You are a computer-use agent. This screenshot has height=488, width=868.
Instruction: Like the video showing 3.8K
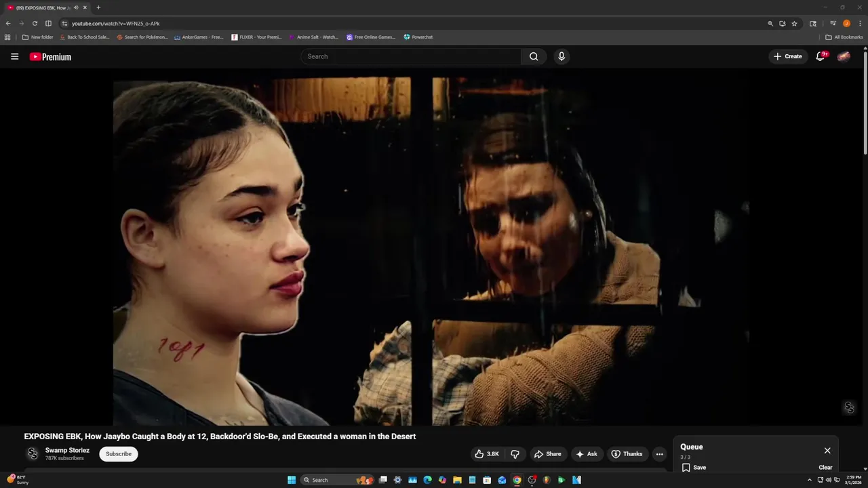(x=487, y=454)
